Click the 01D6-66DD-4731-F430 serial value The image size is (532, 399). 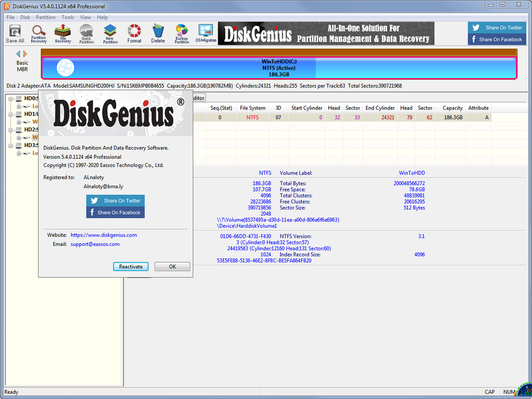click(x=246, y=236)
